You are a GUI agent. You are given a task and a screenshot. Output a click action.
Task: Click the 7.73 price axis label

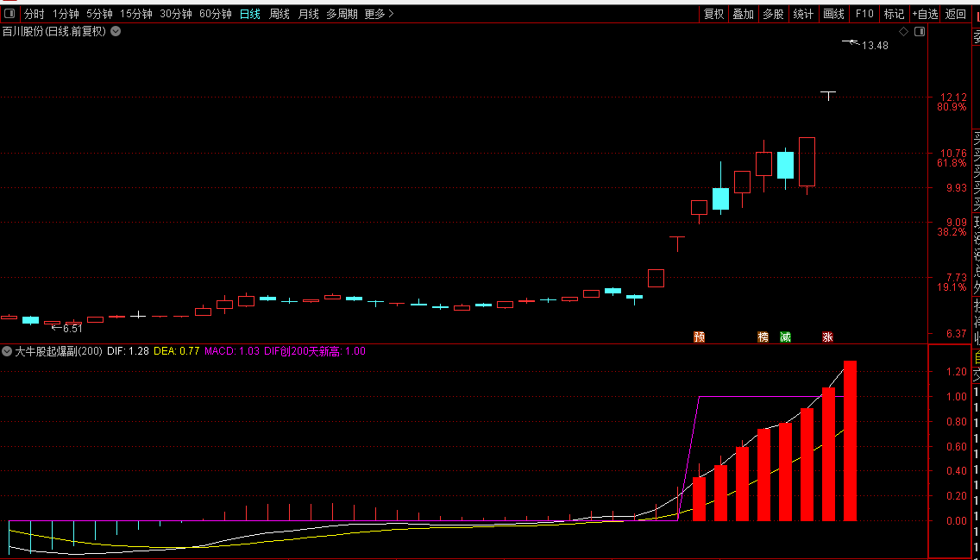pyautogui.click(x=956, y=278)
